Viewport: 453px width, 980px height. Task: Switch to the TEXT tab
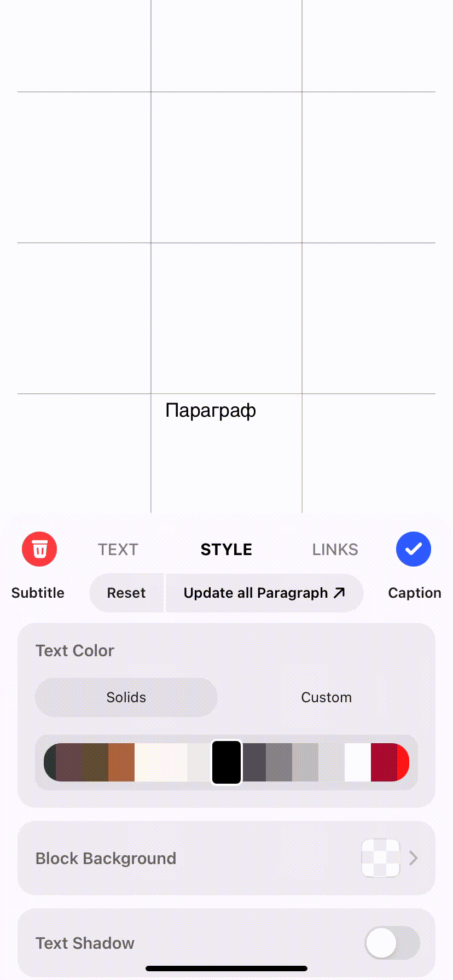pos(118,550)
